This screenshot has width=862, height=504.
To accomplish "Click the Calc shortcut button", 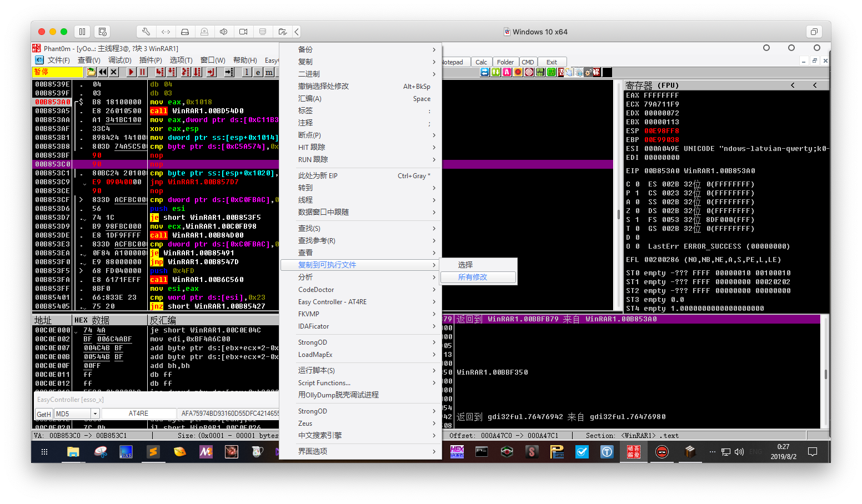I will [x=481, y=62].
